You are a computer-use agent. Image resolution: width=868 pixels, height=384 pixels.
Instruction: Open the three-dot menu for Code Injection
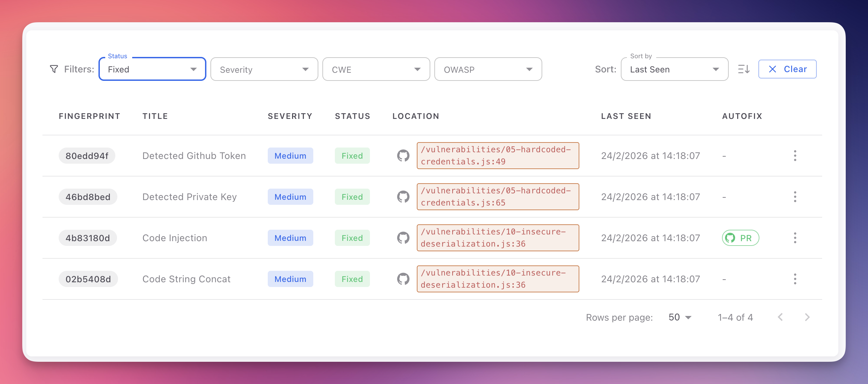(x=795, y=238)
